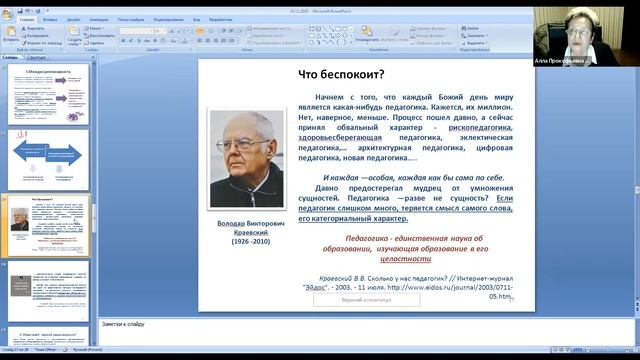Open the Рецензирование ribbon tab

[169, 20]
